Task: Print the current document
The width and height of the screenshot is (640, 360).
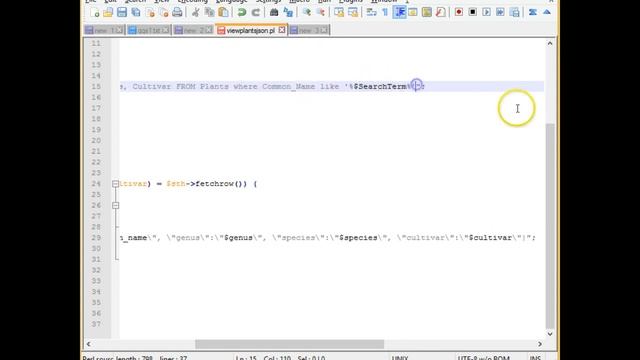Action: click(x=177, y=12)
